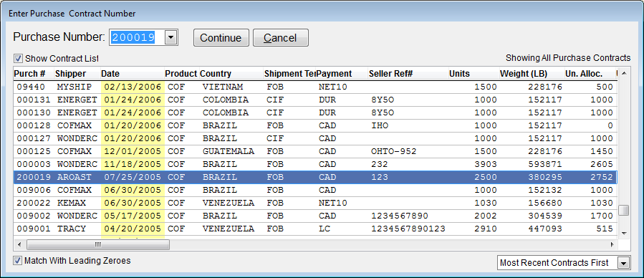
Task: Click the vertical scrollbar up arrow
Action: (624, 74)
